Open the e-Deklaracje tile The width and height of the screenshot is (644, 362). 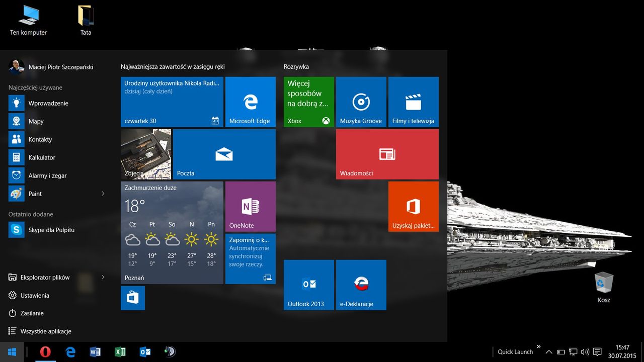click(361, 285)
